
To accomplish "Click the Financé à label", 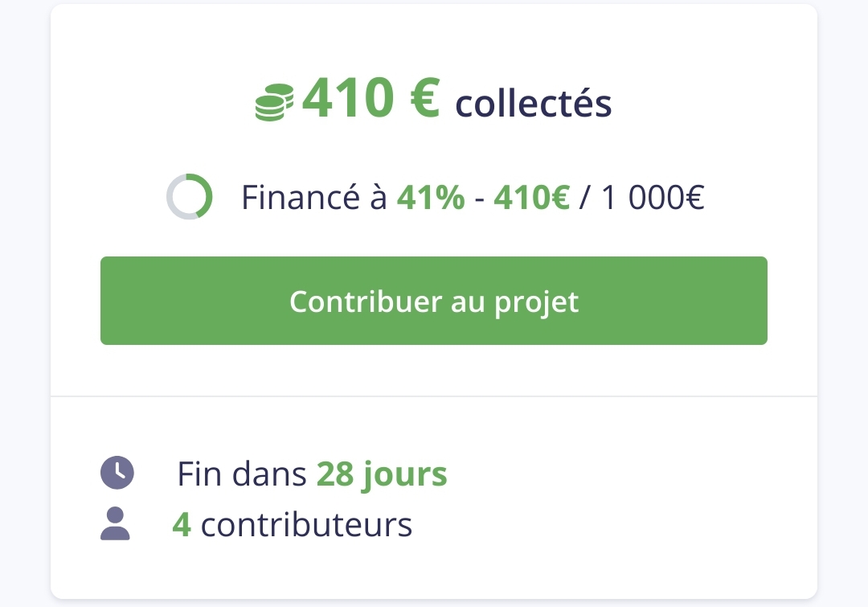I will pyautogui.click(x=314, y=198).
